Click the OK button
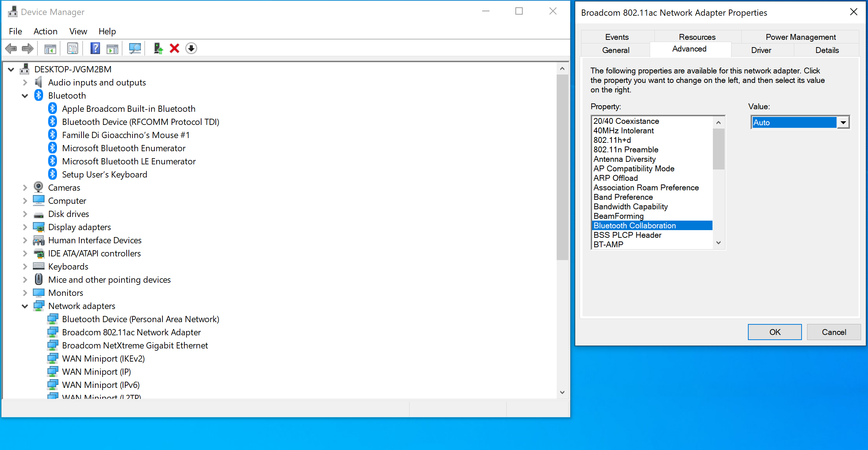Image resolution: width=868 pixels, height=450 pixels. (775, 332)
